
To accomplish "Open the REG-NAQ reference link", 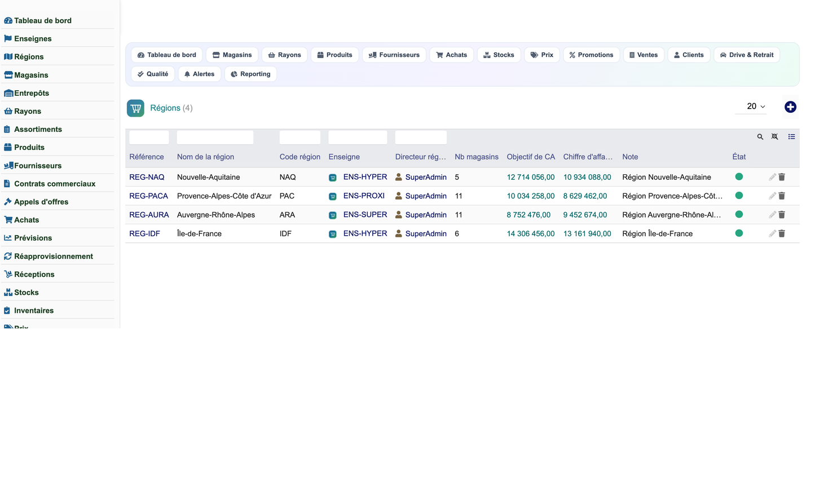I will (x=147, y=178).
